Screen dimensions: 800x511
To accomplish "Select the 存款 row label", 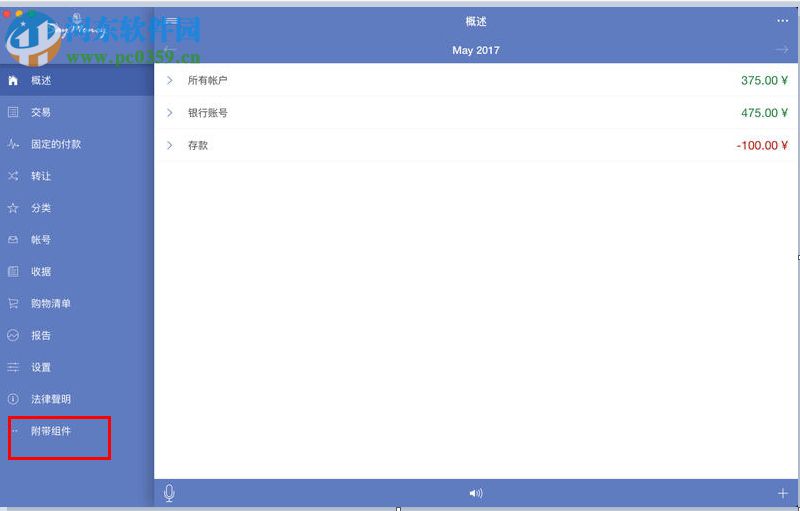I will [x=197, y=145].
